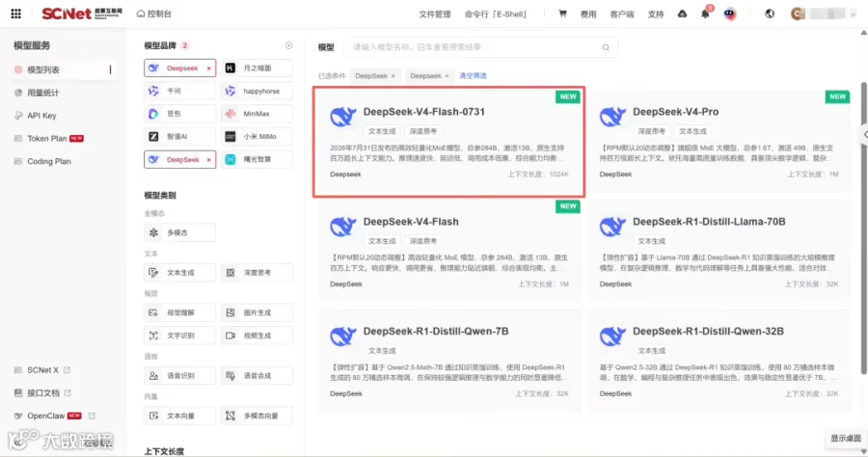868x457 pixels.
Task: Click the search magnifier icon
Action: 606,47
